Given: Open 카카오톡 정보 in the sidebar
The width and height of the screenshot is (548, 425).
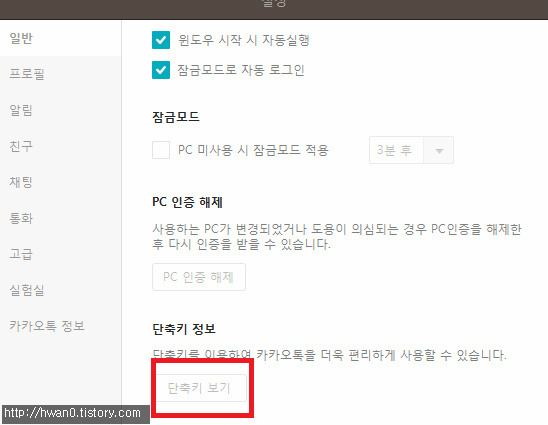Looking at the screenshot, I should pyautogui.click(x=47, y=326).
